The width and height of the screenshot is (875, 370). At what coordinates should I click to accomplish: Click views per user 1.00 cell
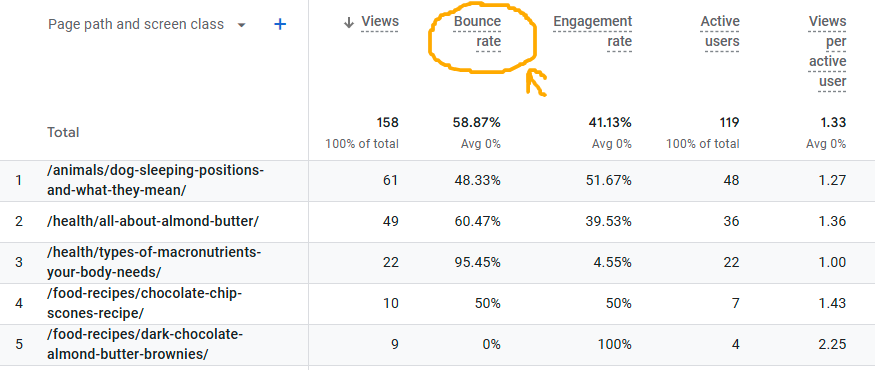coord(834,262)
